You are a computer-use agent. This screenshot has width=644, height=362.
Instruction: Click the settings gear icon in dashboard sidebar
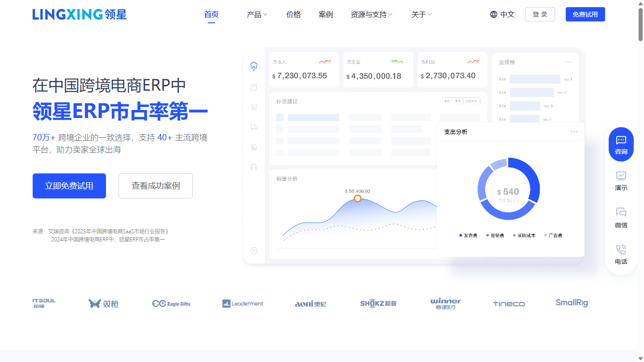pos(254,251)
